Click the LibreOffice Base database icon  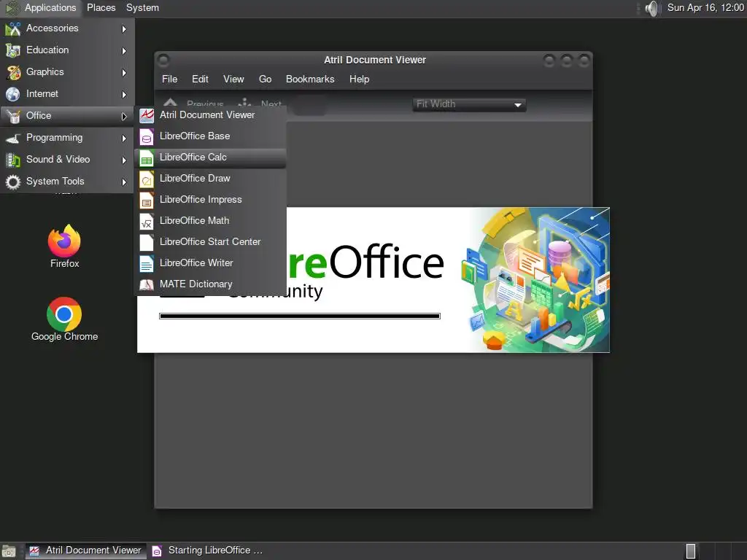click(147, 136)
